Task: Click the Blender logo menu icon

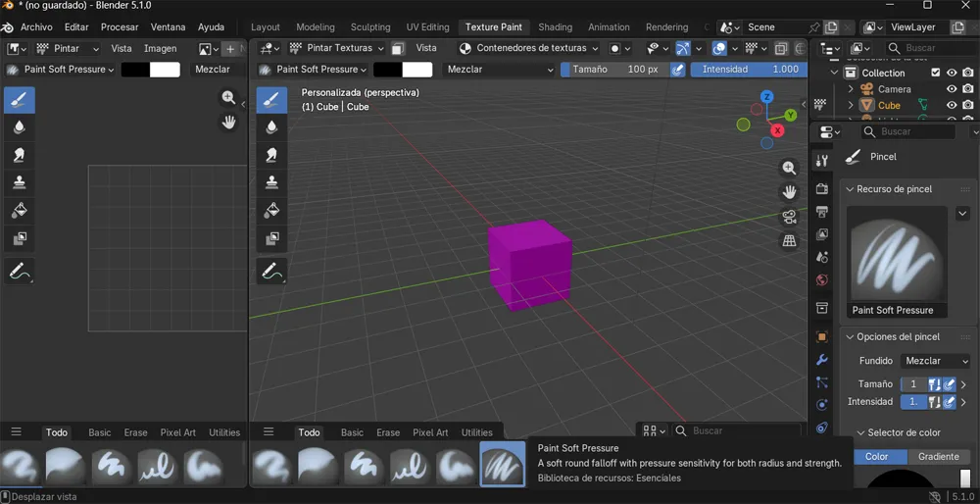Action: [x=8, y=27]
